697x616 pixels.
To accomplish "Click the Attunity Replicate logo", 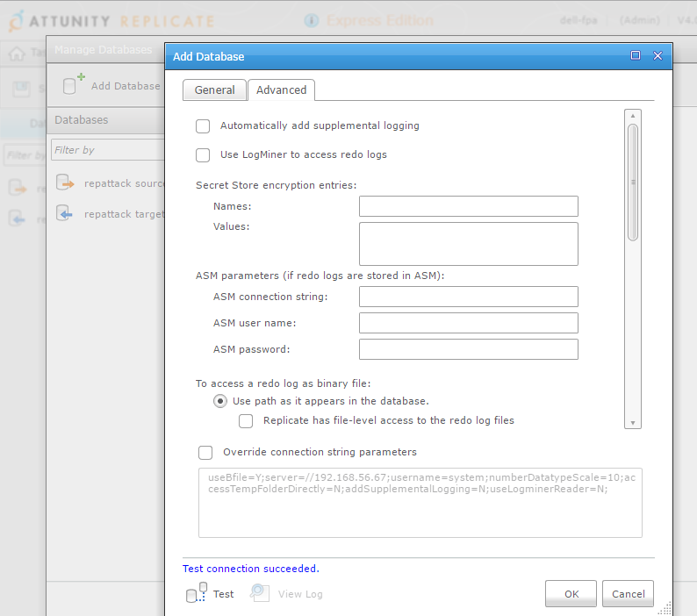I will click(111, 21).
